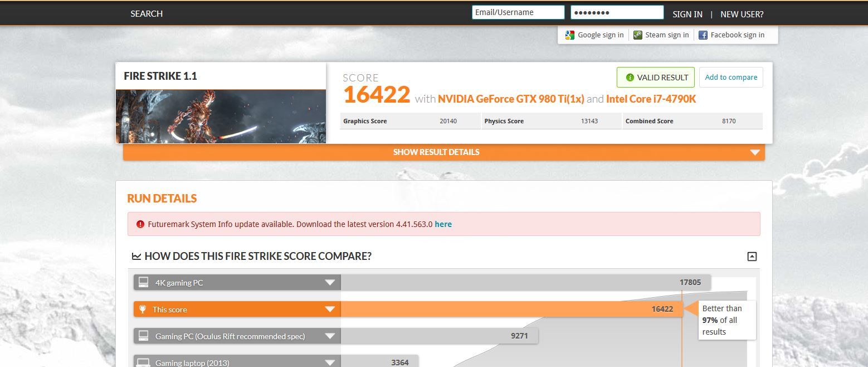The image size is (868, 367).
Task: Click the green valid result info icon
Action: [x=630, y=78]
